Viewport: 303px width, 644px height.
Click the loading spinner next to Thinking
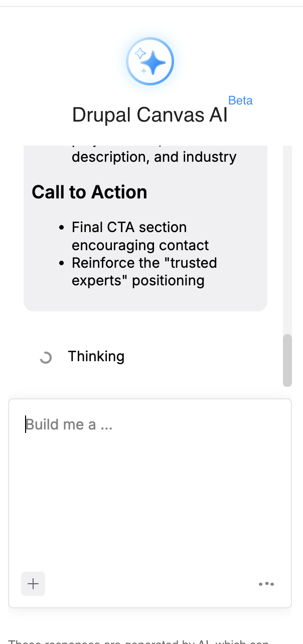46,357
